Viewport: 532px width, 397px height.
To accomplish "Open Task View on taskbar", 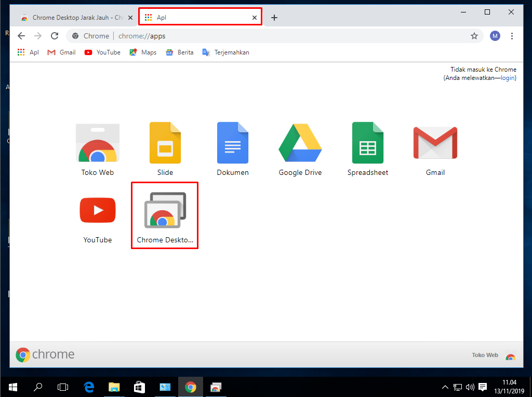I will point(63,387).
